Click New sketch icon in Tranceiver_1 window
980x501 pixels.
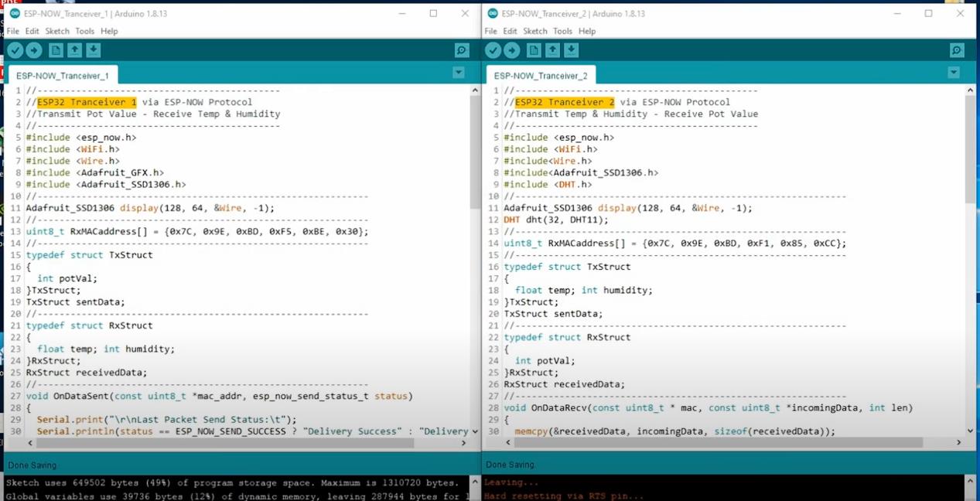[56, 50]
